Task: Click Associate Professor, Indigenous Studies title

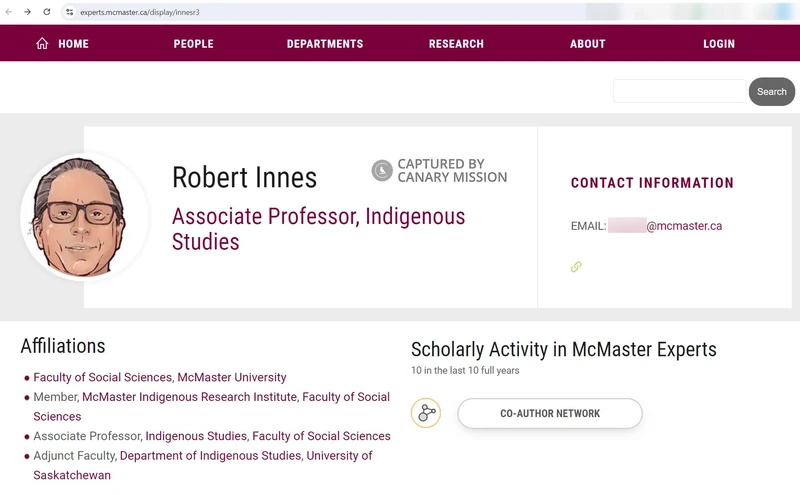Action: click(x=318, y=229)
